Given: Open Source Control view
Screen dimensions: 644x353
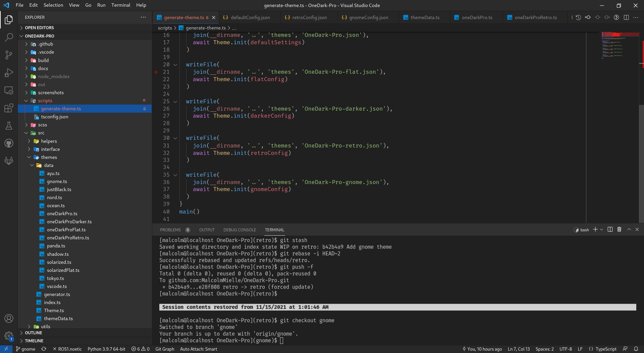Looking at the screenshot, I should (9, 55).
